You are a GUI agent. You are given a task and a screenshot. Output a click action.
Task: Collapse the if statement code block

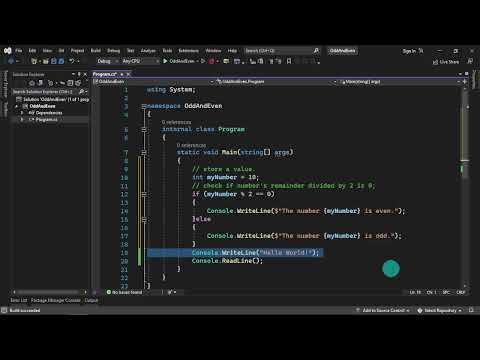(x=144, y=194)
